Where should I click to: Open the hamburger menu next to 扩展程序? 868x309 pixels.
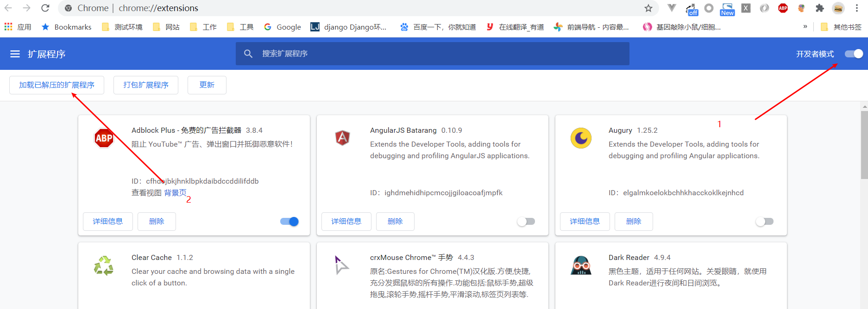click(x=15, y=54)
